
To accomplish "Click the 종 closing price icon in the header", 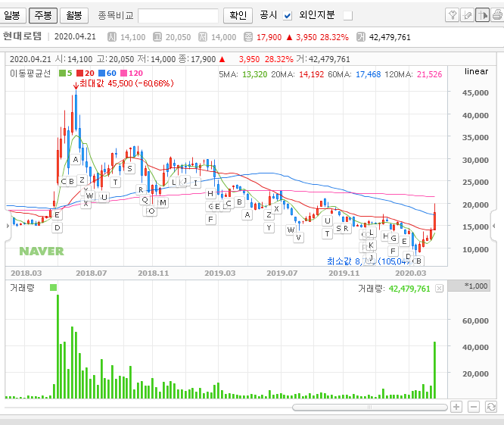I will (x=248, y=37).
